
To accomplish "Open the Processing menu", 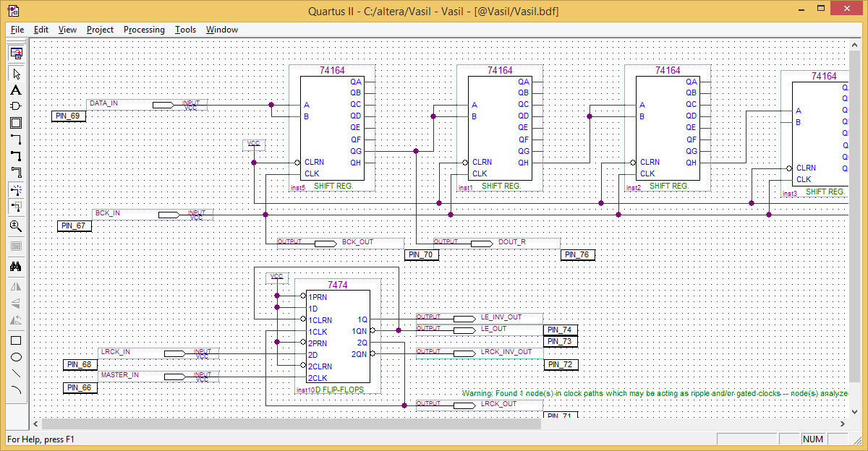I will click(144, 30).
